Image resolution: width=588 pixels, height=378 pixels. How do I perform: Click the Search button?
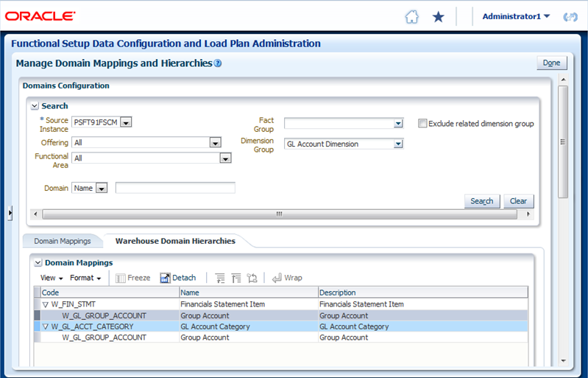(482, 201)
